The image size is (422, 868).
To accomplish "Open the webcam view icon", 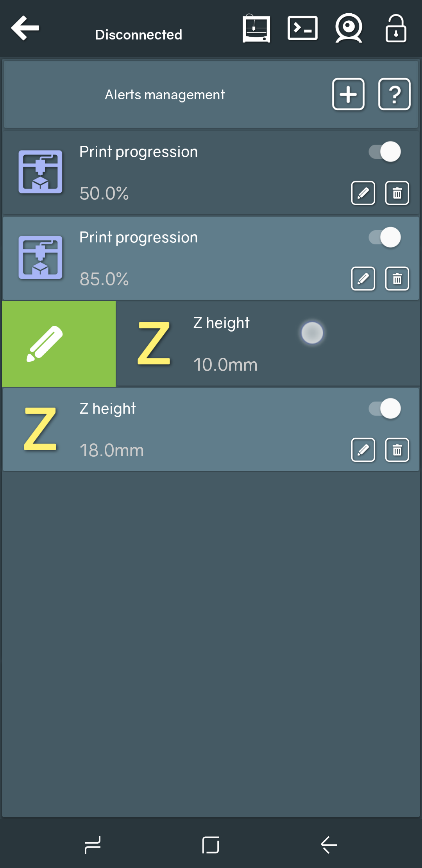I will 349,28.
